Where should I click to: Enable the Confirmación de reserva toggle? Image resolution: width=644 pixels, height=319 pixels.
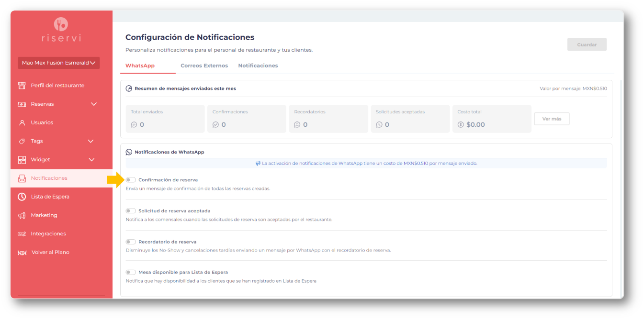coord(131,180)
